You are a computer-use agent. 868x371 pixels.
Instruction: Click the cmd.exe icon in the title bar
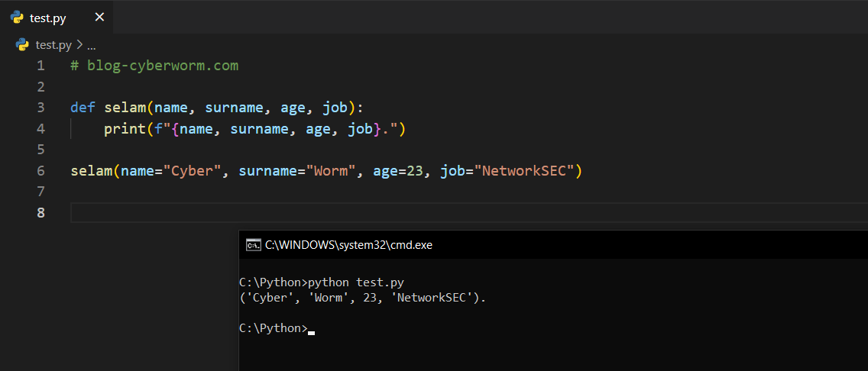[253, 245]
